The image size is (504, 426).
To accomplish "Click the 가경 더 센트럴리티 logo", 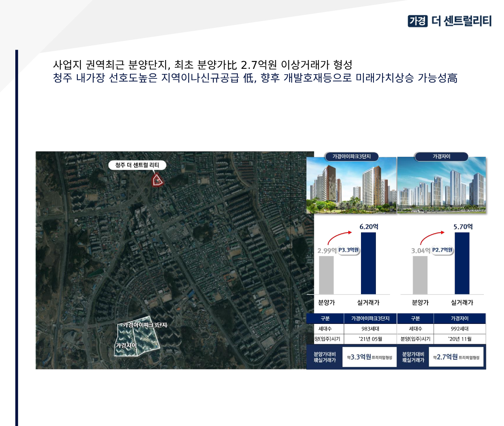I will point(450,21).
